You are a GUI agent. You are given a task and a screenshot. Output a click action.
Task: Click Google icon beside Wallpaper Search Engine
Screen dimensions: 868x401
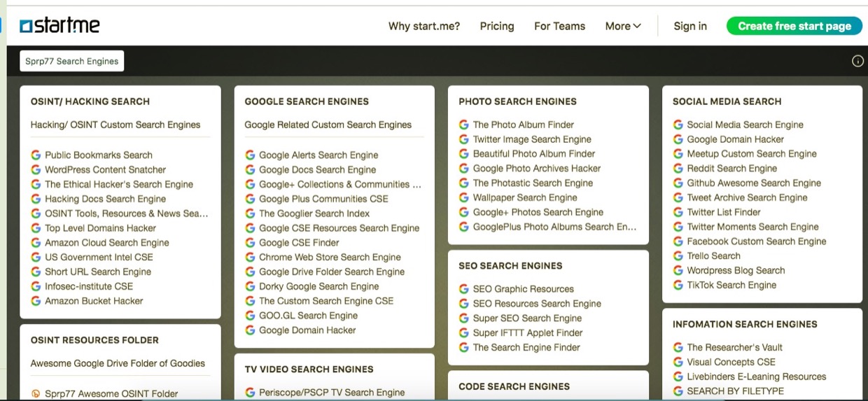(463, 197)
